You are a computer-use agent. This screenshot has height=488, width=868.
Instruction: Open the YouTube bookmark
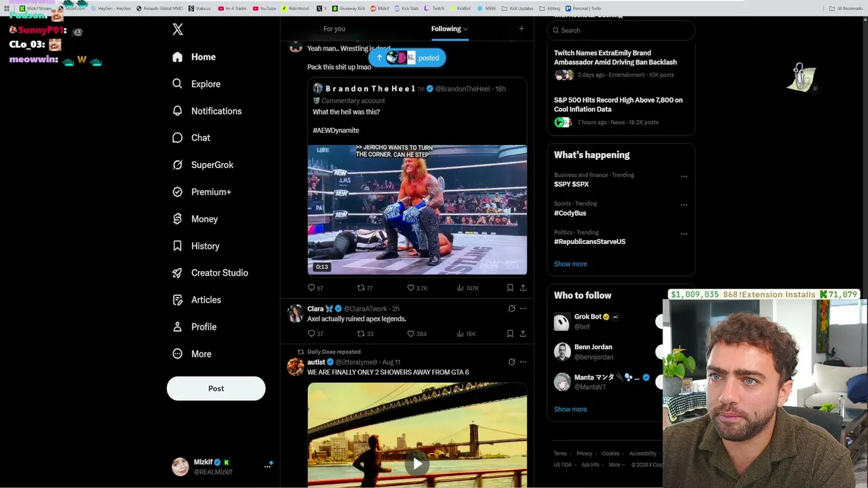click(x=264, y=8)
